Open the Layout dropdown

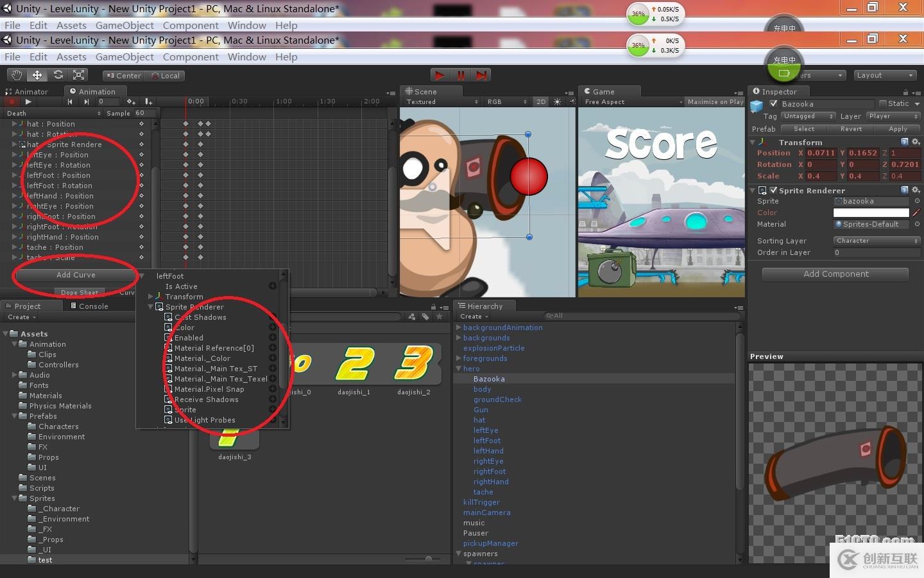pos(885,75)
